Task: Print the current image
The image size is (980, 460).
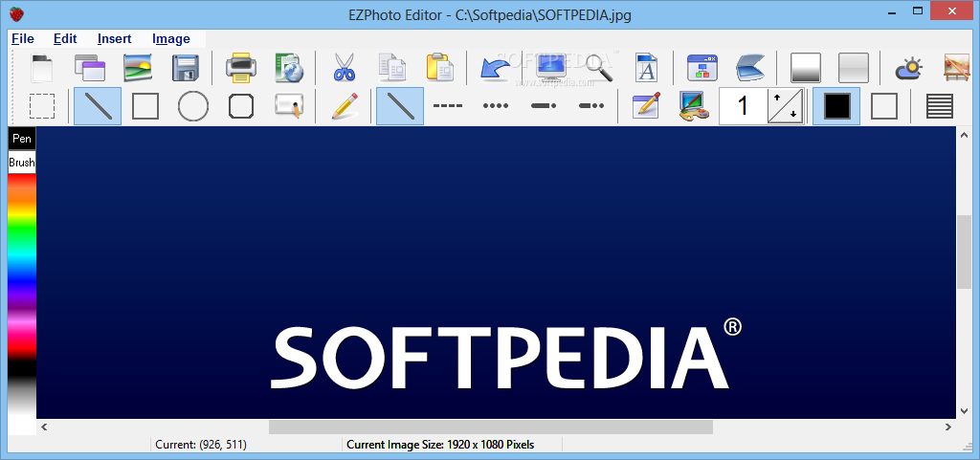Action: pos(241,67)
